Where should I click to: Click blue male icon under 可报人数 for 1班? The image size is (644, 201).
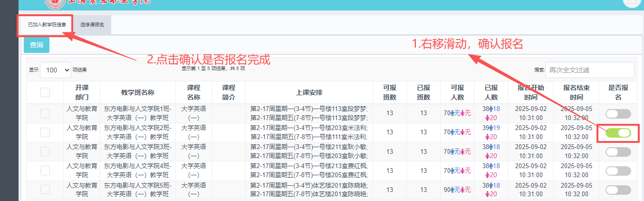coord(453,113)
